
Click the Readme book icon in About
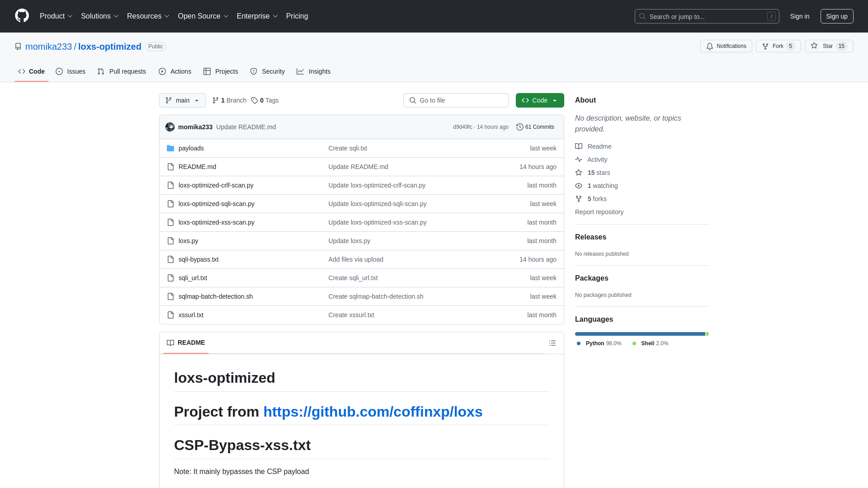(579, 146)
